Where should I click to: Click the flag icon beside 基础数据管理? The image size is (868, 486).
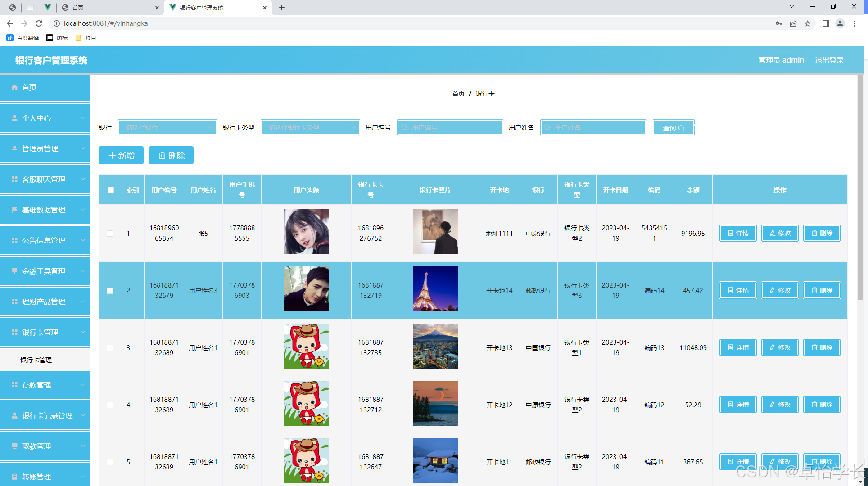pos(14,210)
